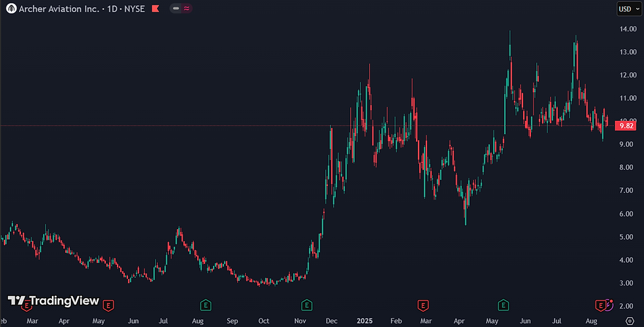Click the Nov label on time axis
This screenshot has width=644, height=327.
(x=300, y=321)
